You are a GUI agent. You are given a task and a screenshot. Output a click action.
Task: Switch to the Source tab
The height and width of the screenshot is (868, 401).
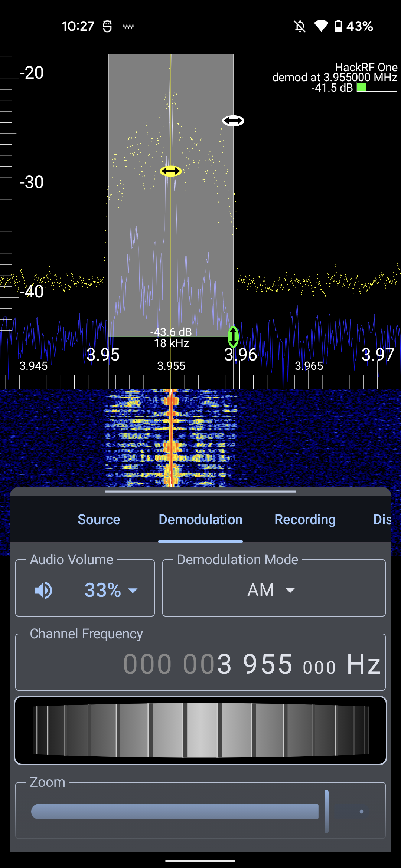99,520
